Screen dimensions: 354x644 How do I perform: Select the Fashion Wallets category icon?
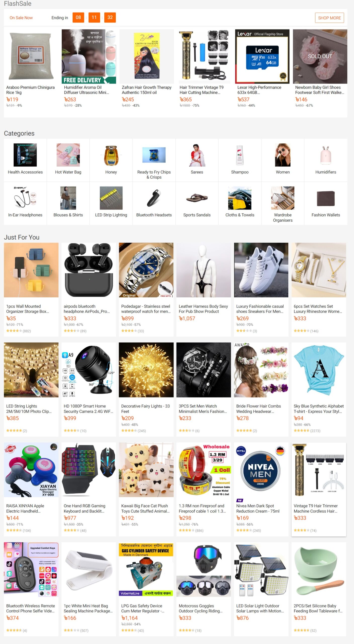pyautogui.click(x=326, y=198)
